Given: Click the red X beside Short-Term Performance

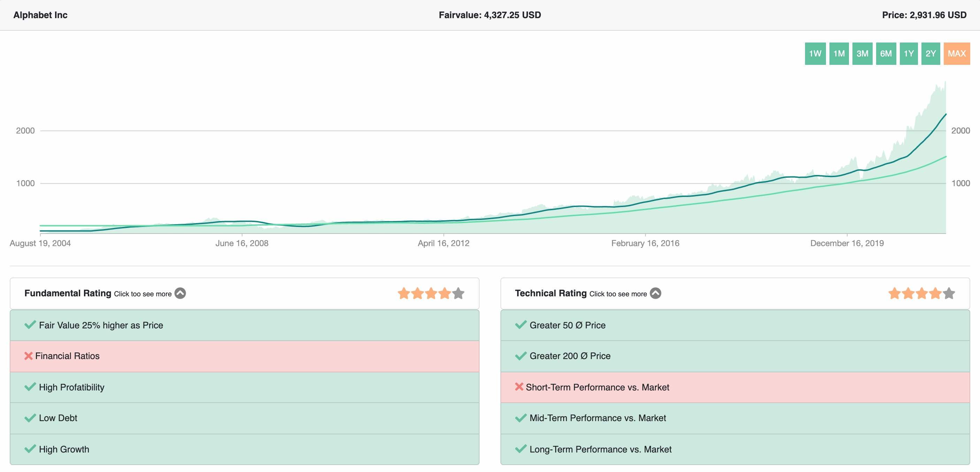Looking at the screenshot, I should tap(519, 387).
